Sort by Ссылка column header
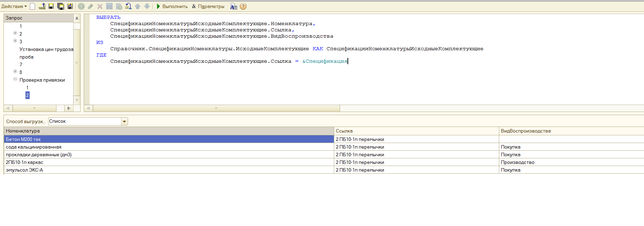Screen dimensions: 644x226 pos(417,131)
